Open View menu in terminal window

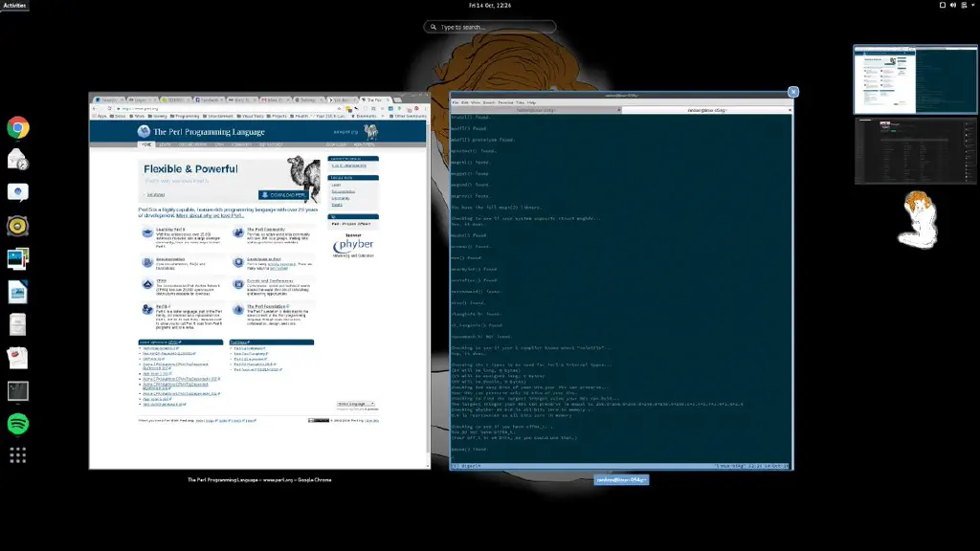pos(476,102)
